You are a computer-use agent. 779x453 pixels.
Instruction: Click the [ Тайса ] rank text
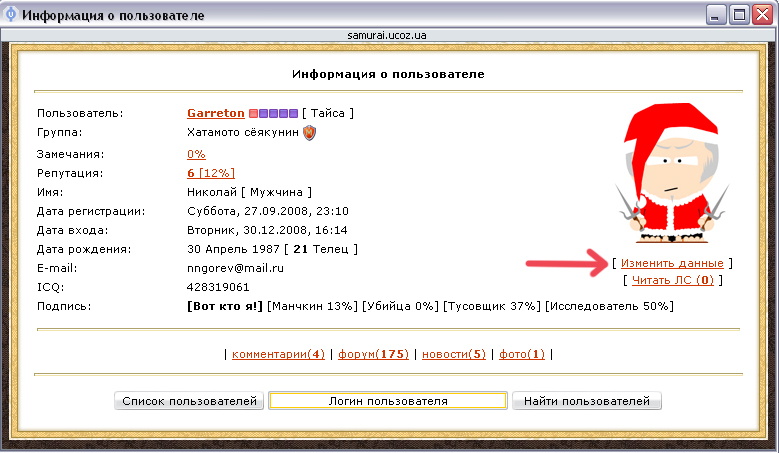pos(328,113)
